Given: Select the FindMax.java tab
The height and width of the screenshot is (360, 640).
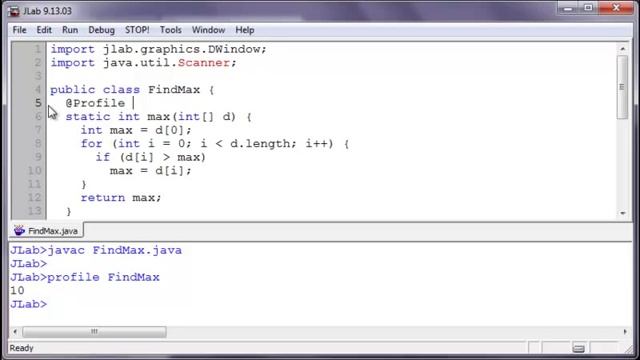Looking at the screenshot, I should (x=46, y=231).
